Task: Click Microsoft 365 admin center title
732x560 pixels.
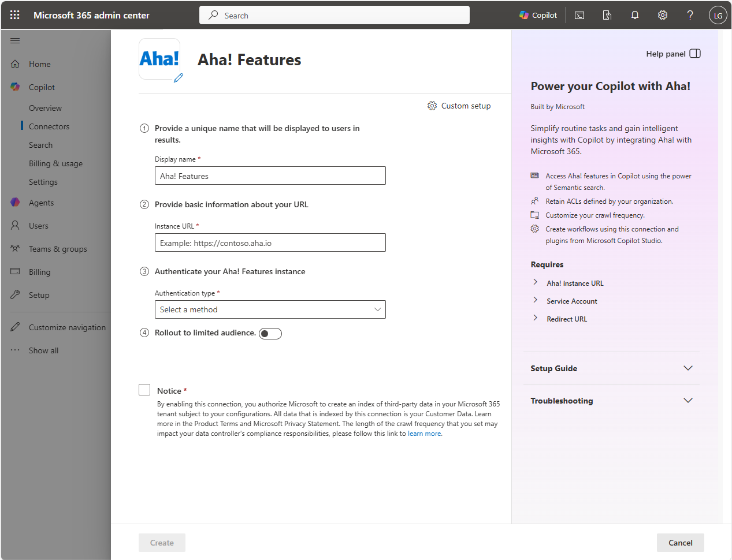Action: click(x=91, y=15)
